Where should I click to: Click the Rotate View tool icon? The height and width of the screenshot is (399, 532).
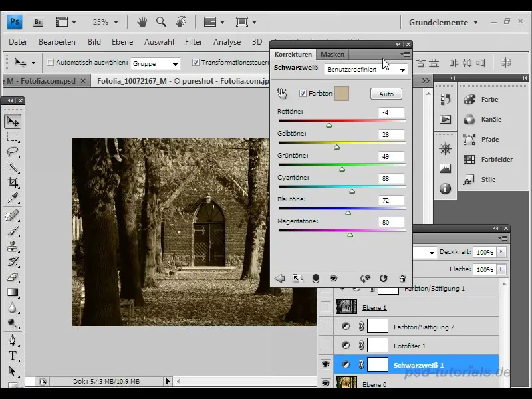coord(181,22)
